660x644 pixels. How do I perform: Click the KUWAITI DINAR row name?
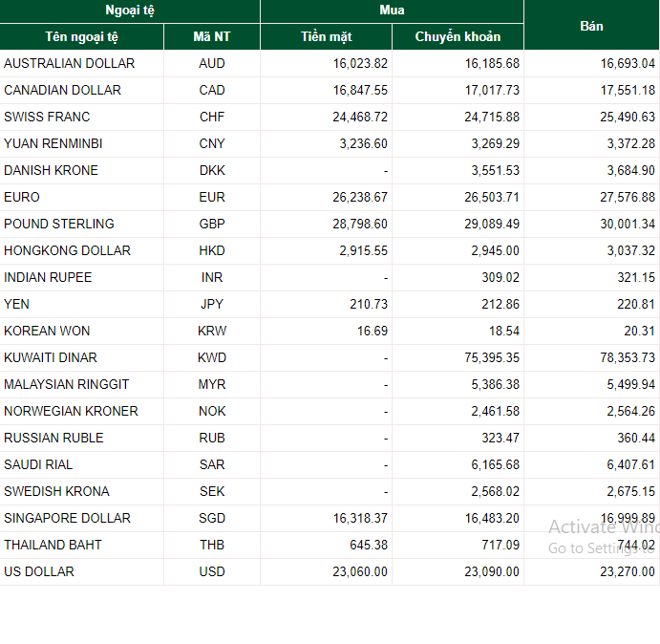click(51, 357)
